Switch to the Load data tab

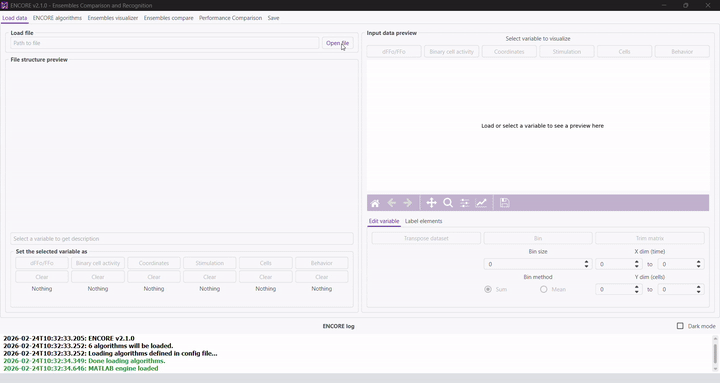[x=15, y=18]
